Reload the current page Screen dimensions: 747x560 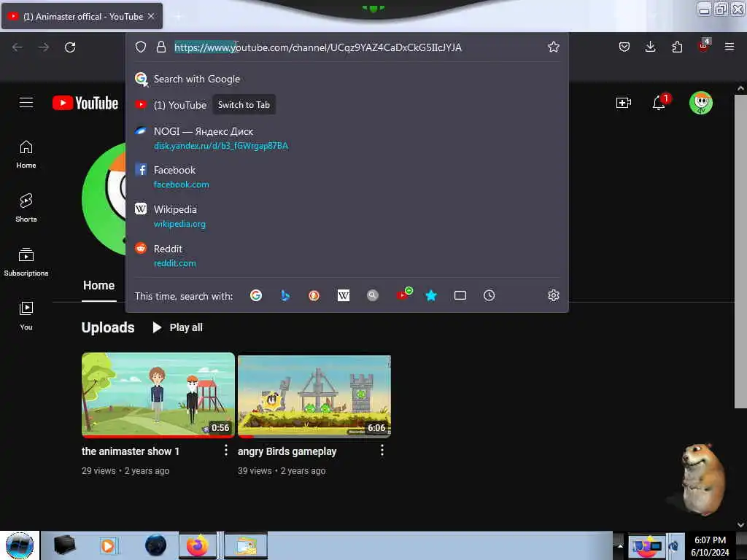(70, 47)
